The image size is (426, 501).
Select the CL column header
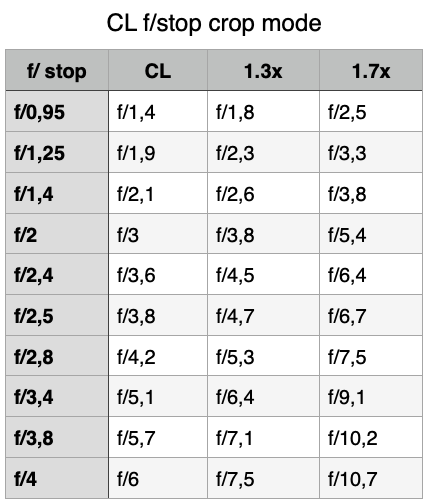tap(158, 70)
